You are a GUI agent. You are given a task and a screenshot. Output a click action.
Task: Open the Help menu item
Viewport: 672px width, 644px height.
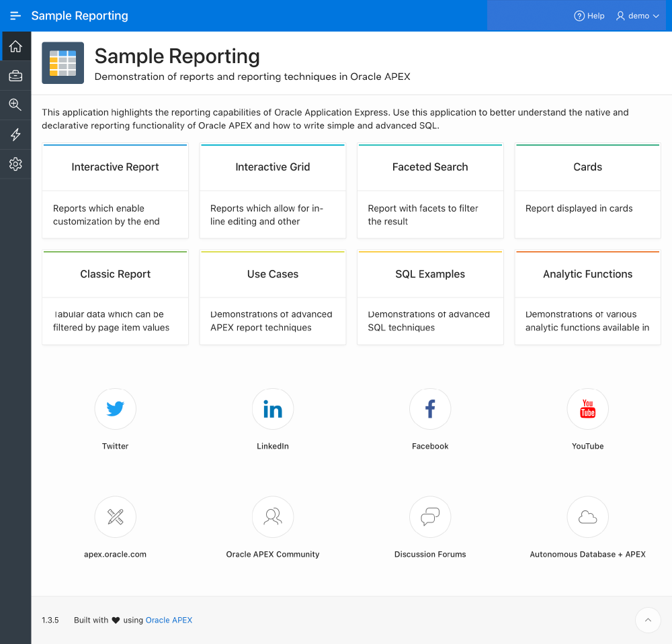coord(589,15)
